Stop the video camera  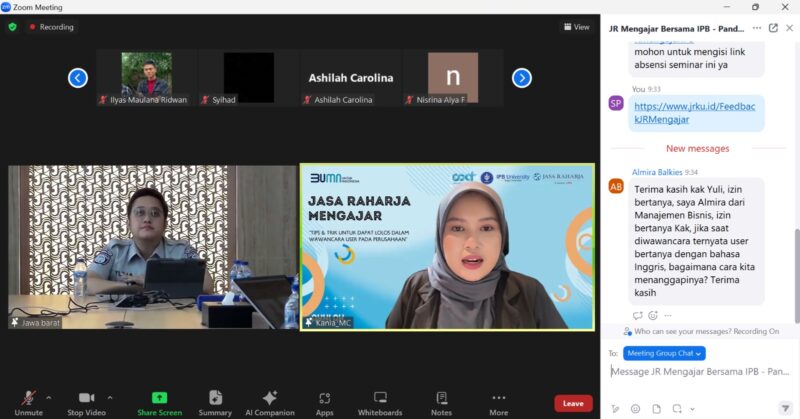[x=89, y=399]
